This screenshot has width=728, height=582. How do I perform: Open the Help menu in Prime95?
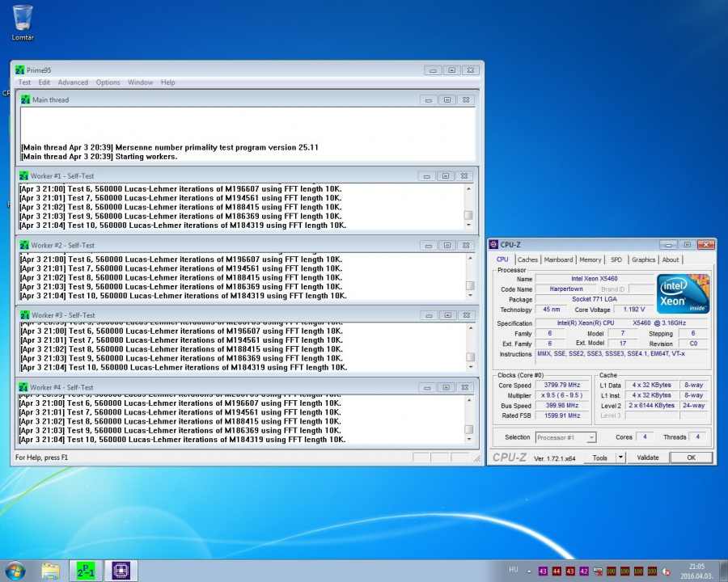167,82
